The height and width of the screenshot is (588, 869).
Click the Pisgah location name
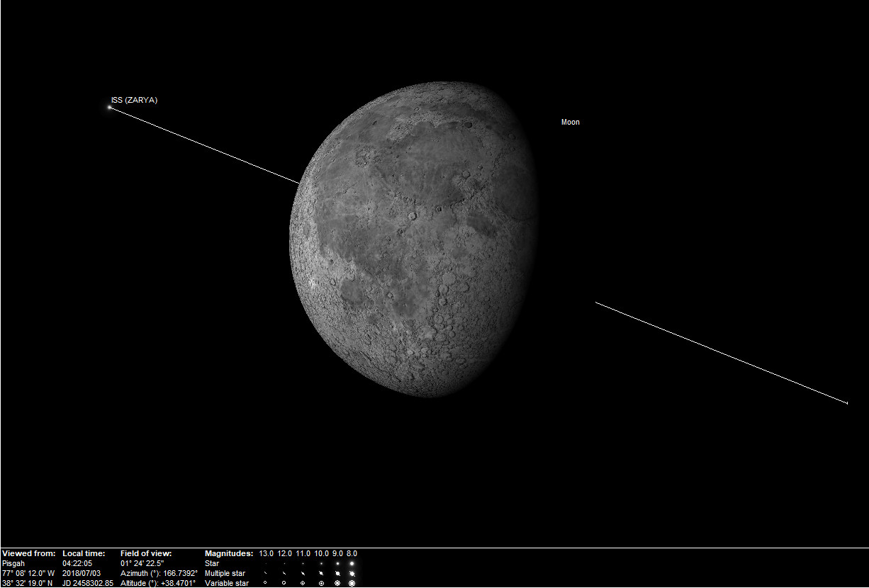tap(13, 564)
